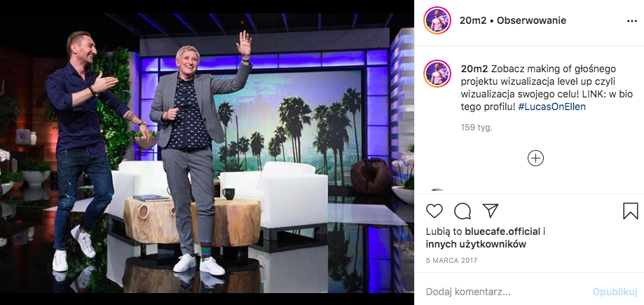Viewport: 644px width, 305px height.
Task: Open 20m2 profile avatar in header
Action: click(437, 20)
